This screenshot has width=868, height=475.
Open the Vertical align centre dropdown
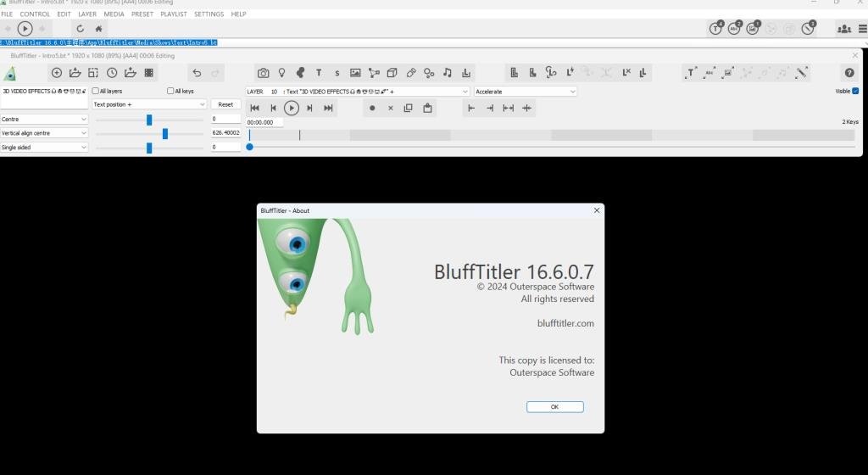pyautogui.click(x=44, y=133)
